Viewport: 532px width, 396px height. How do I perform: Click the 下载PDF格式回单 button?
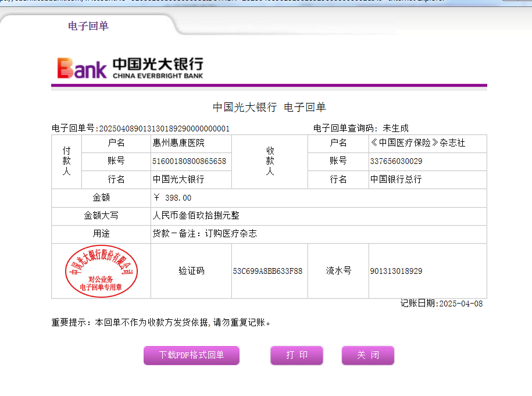(191, 355)
